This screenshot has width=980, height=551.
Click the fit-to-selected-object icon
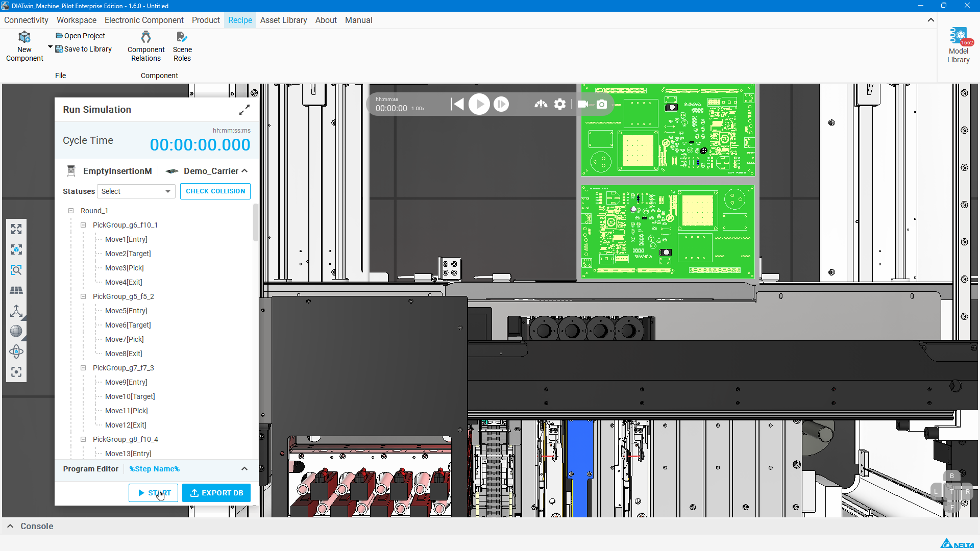(x=16, y=249)
